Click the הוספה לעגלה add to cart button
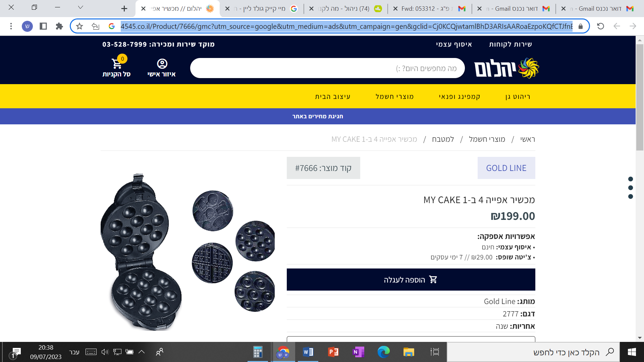 coord(411,280)
